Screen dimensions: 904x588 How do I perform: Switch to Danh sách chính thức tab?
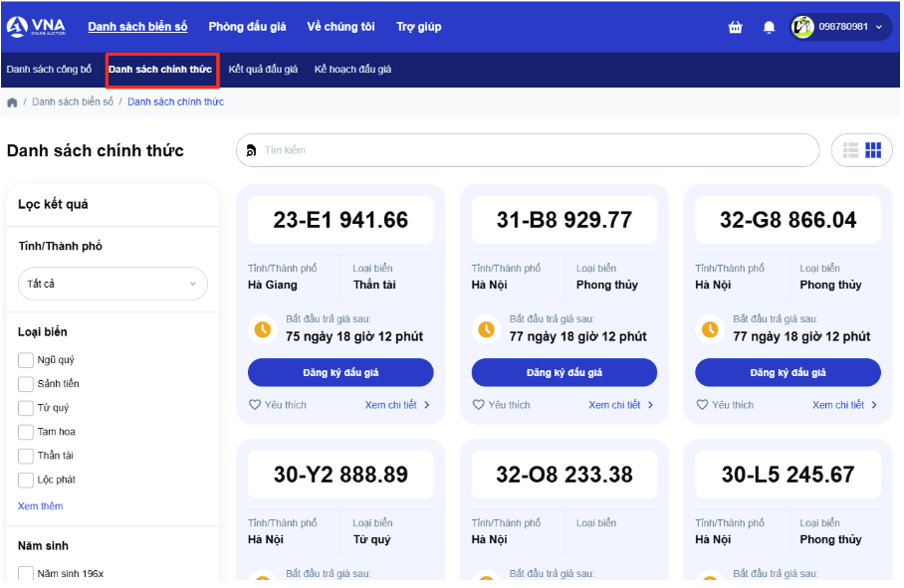160,70
